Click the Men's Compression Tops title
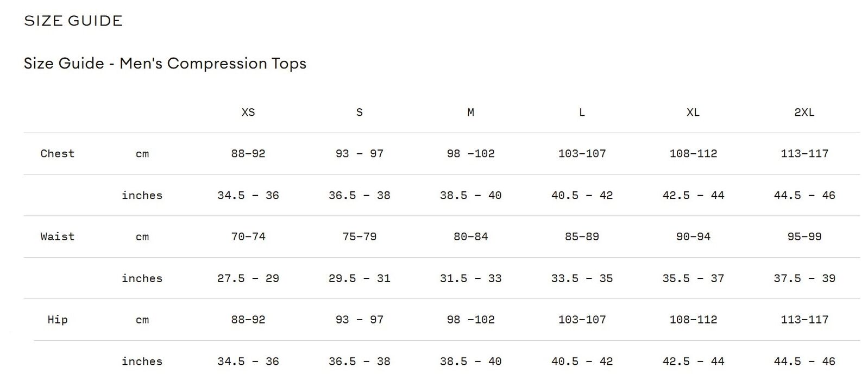The width and height of the screenshot is (868, 380). point(165,64)
